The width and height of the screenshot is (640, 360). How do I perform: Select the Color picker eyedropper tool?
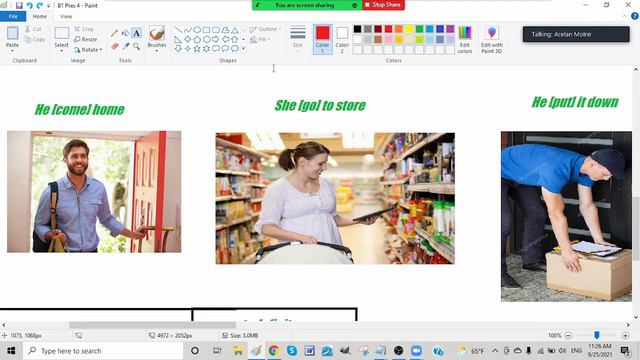tap(125, 46)
